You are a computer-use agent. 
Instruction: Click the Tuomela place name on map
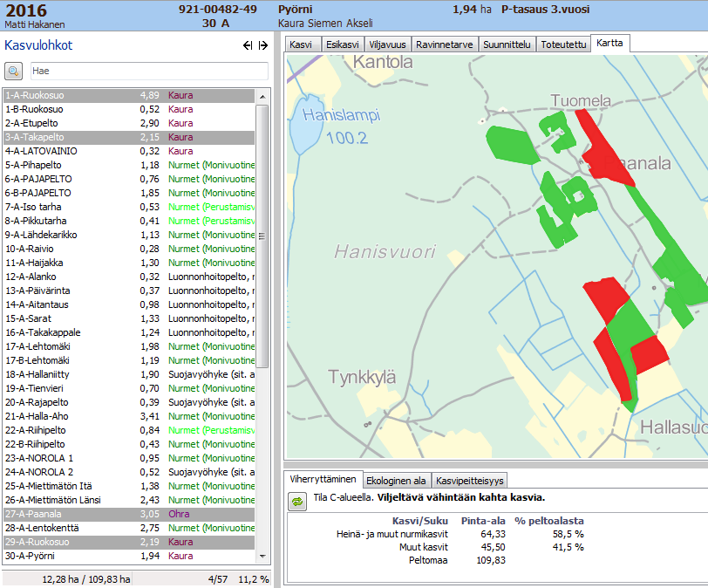click(x=581, y=100)
